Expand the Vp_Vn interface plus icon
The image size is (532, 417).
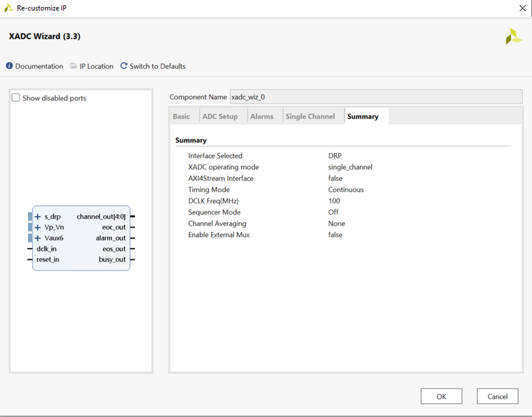[x=38, y=227]
